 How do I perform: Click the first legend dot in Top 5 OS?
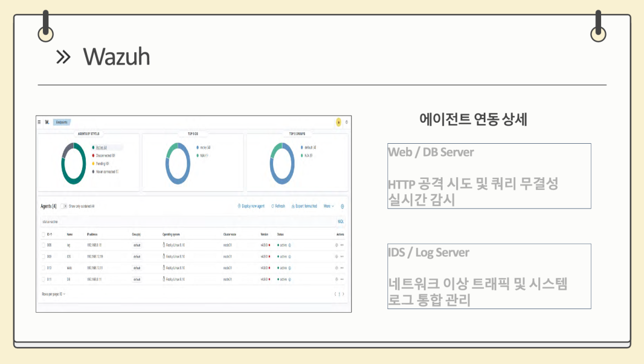point(198,148)
